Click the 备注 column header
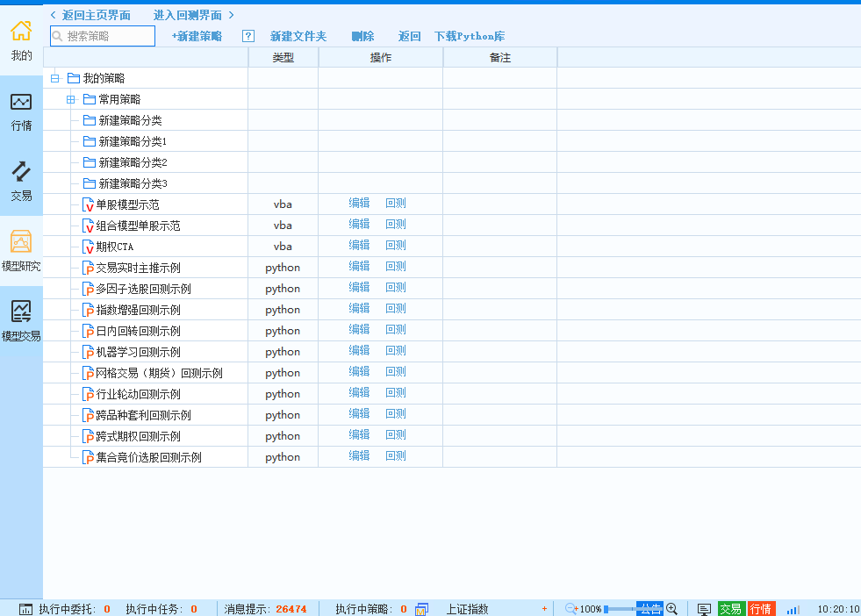This screenshot has width=861, height=616. point(500,57)
